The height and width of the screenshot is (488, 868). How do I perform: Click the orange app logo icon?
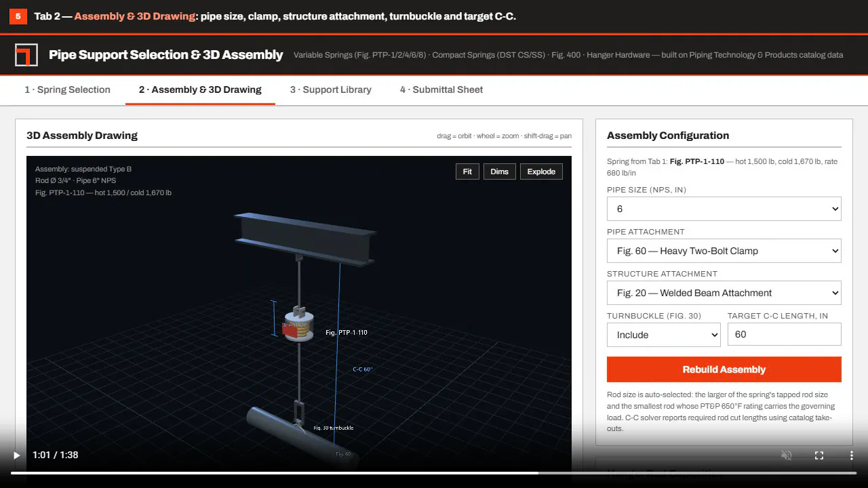(x=26, y=55)
